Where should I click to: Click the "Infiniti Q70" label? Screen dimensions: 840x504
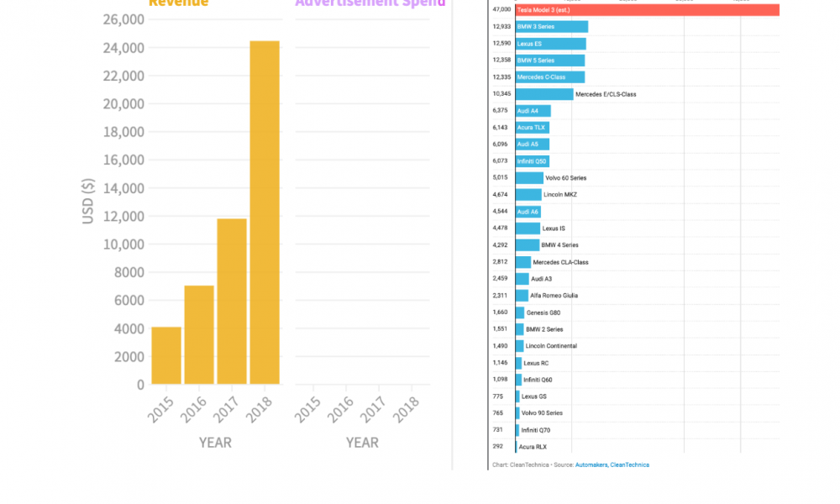click(x=536, y=430)
